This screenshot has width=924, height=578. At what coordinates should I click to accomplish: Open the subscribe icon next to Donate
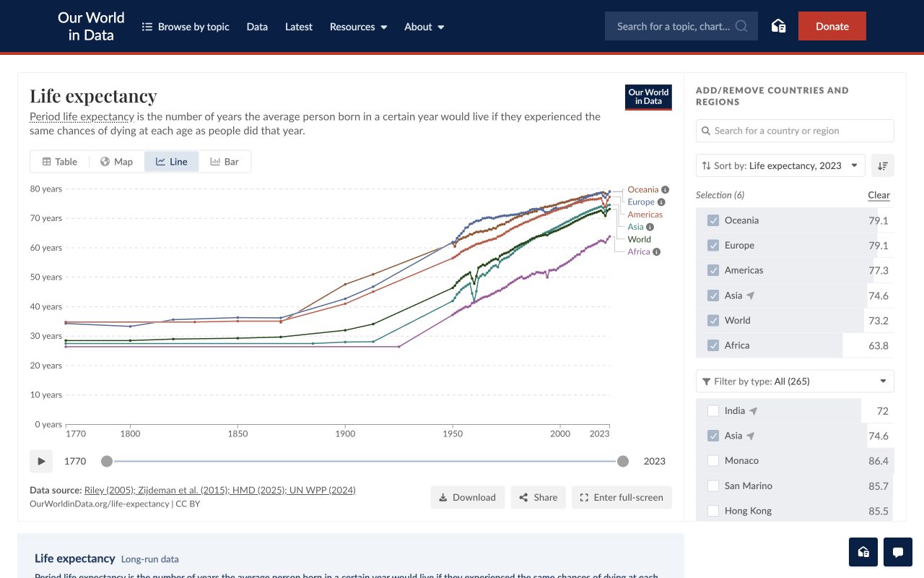[778, 26]
